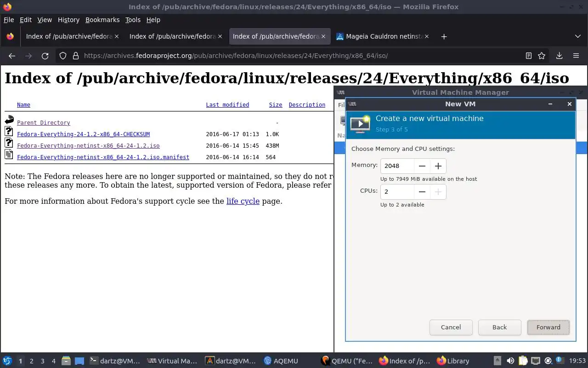Click Create a new virtual machine icon
Image resolution: width=588 pixels, height=368 pixels.
pyautogui.click(x=360, y=124)
